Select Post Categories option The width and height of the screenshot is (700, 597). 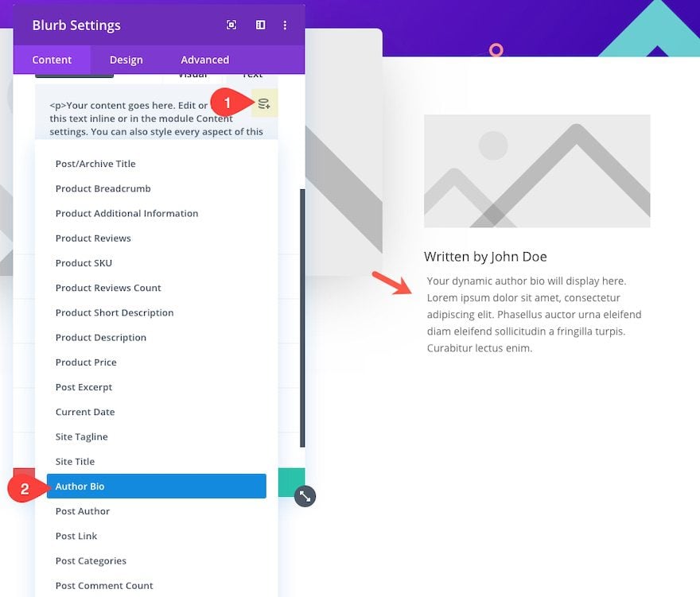(156, 560)
